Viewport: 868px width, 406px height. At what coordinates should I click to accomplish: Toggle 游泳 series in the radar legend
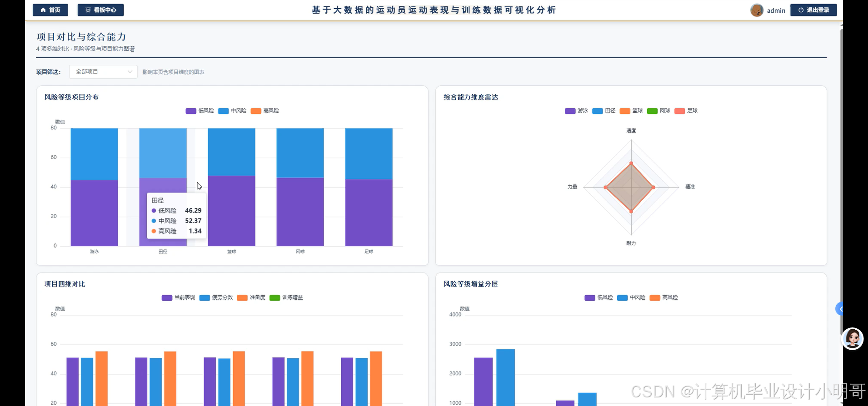coord(577,111)
